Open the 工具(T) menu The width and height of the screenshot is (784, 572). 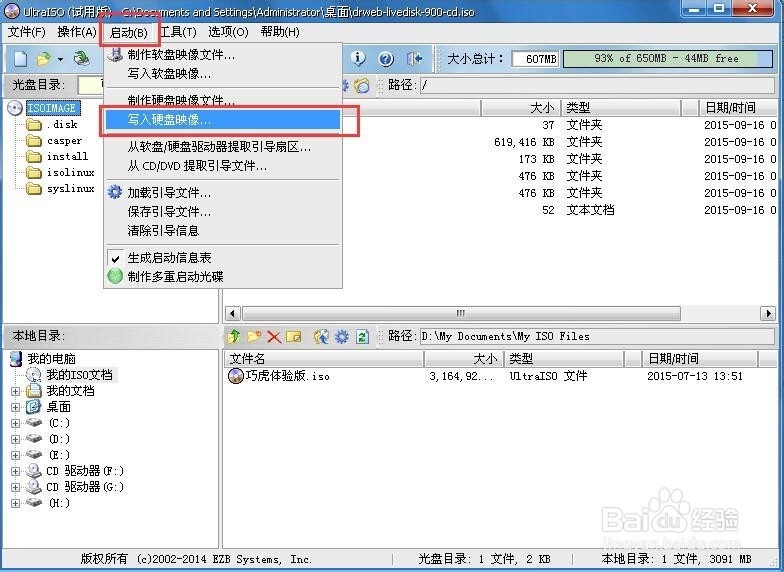[x=178, y=32]
